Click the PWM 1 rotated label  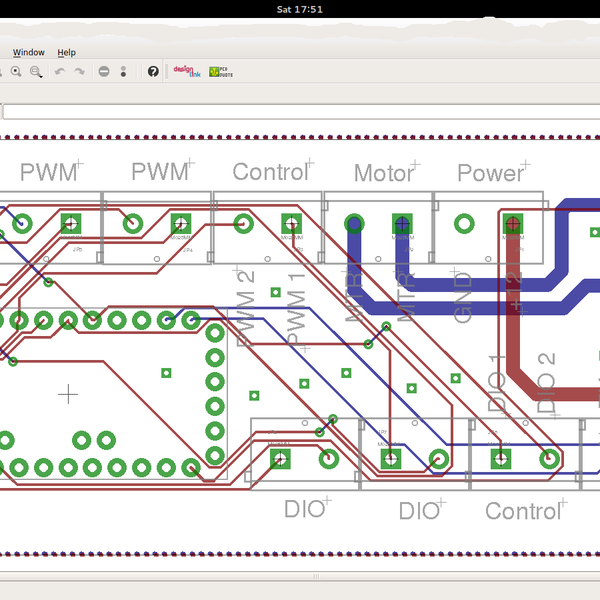click(x=296, y=310)
